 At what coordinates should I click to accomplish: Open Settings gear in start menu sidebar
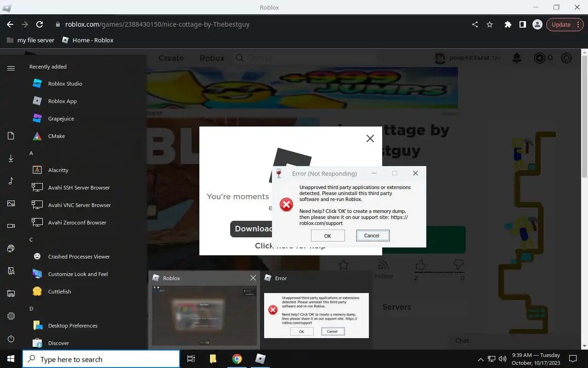pos(11,316)
